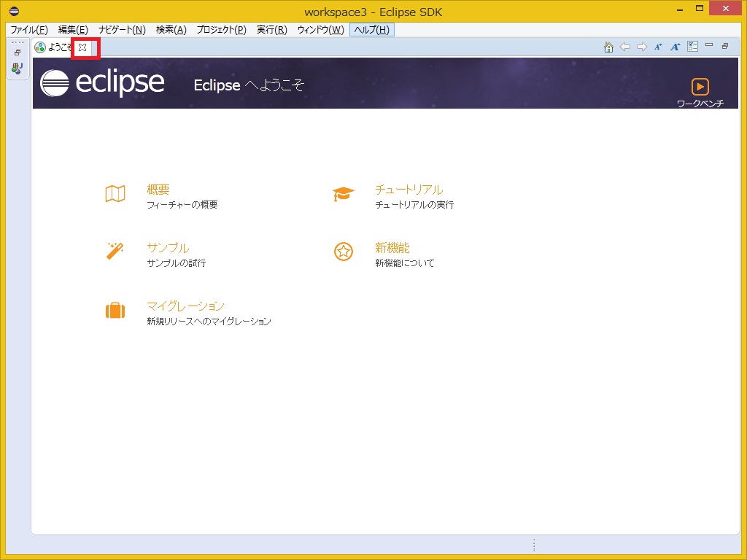Open the 実行(R) menu
Viewport: 747px width, 560px height.
click(272, 30)
